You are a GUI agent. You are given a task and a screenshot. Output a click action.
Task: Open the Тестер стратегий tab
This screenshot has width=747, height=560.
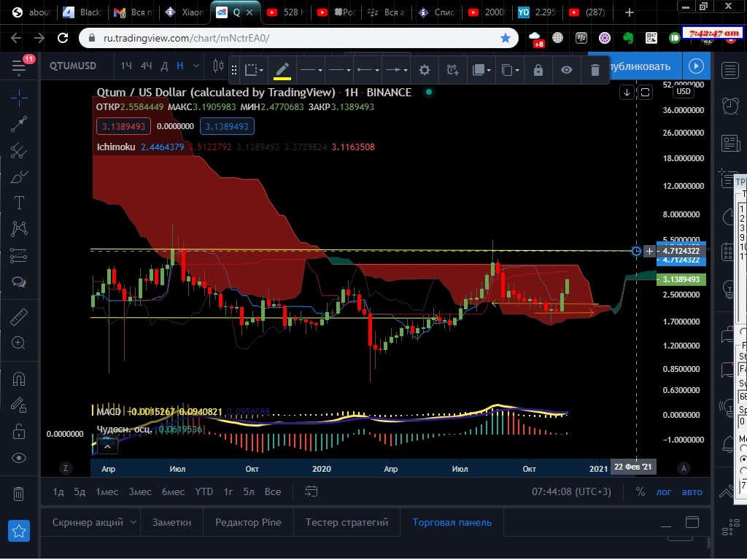[347, 522]
